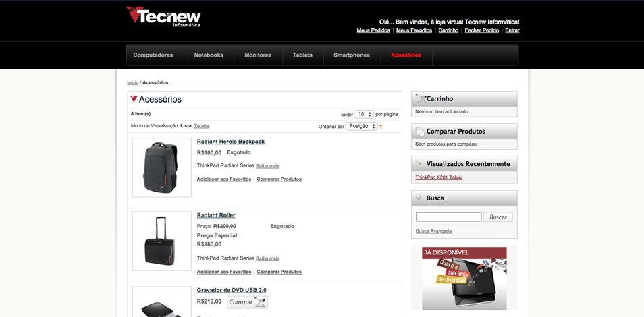Open the Computadores menu
This screenshot has width=644, height=317.
[x=153, y=55]
